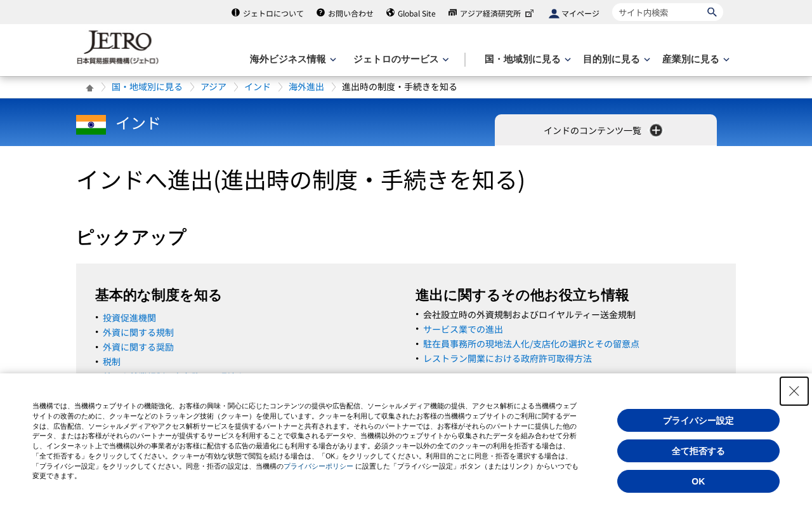The image size is (812, 508).
Task: Click the search magnifier icon
Action: point(712,12)
